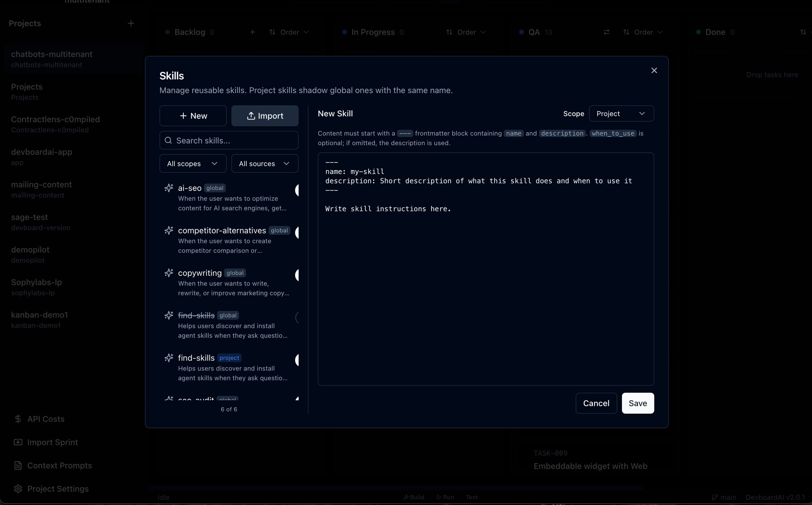Add a new project with the plus icon
This screenshot has height=505, width=812.
(131, 23)
